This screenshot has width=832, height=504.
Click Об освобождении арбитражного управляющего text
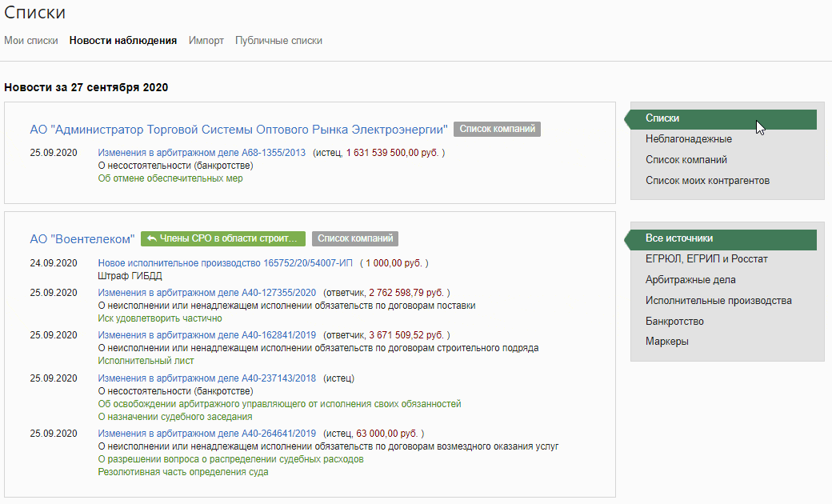point(280,404)
